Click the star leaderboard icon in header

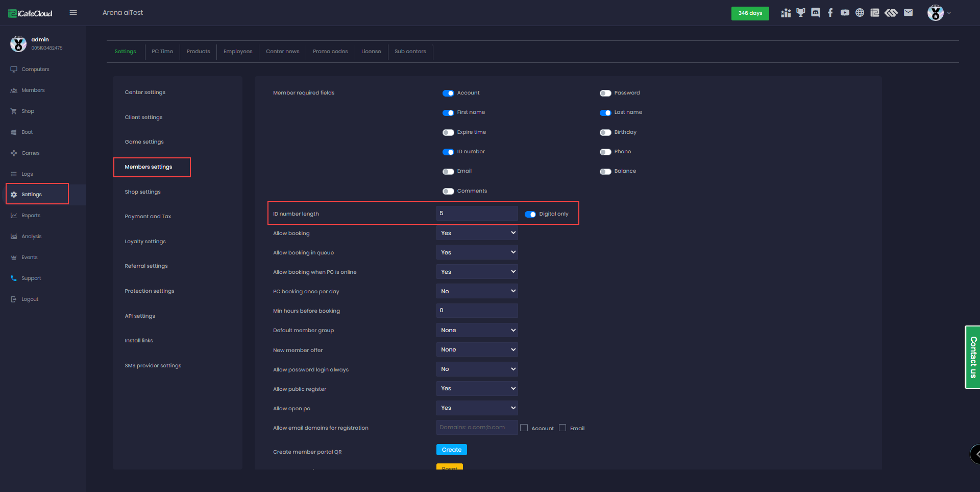click(786, 13)
